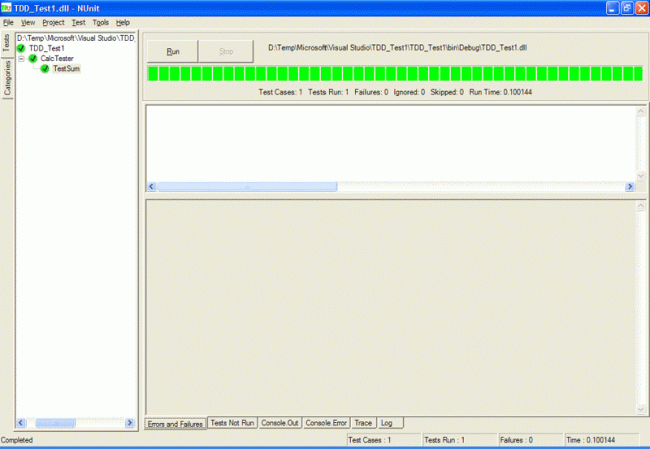Open the Trace tab
This screenshot has height=449, width=650.
364,423
